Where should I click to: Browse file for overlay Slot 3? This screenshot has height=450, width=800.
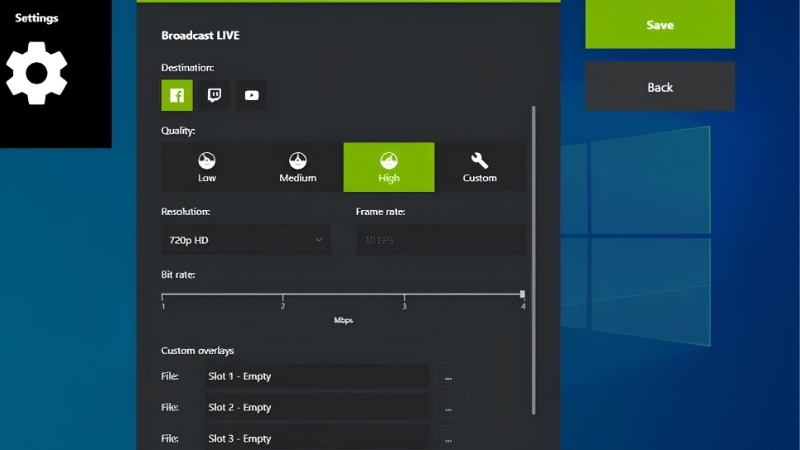[448, 439]
